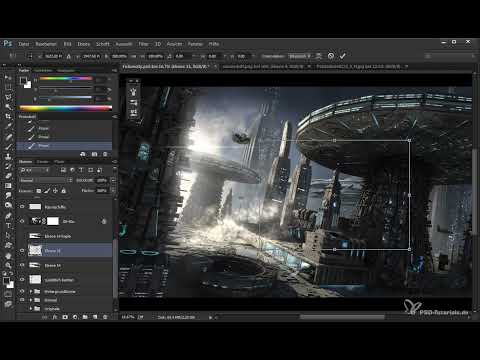The width and height of the screenshot is (480, 360).
Task: Pick a color from the spectrum ramp
Action: tap(66, 108)
